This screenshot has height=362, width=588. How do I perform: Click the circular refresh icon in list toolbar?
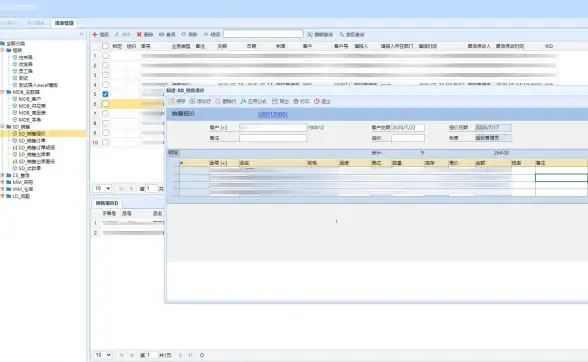[x=184, y=34]
